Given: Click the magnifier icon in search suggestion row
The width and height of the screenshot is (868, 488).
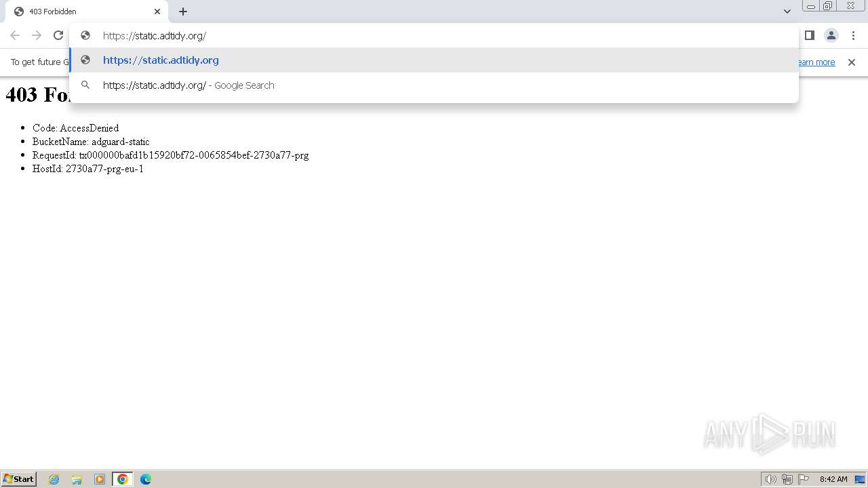Looking at the screenshot, I should (x=85, y=85).
